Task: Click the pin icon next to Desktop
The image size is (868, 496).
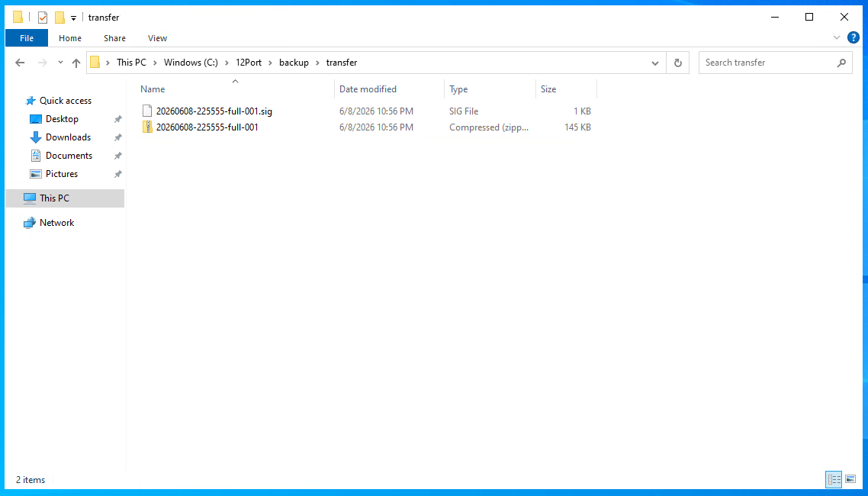Action: (118, 119)
